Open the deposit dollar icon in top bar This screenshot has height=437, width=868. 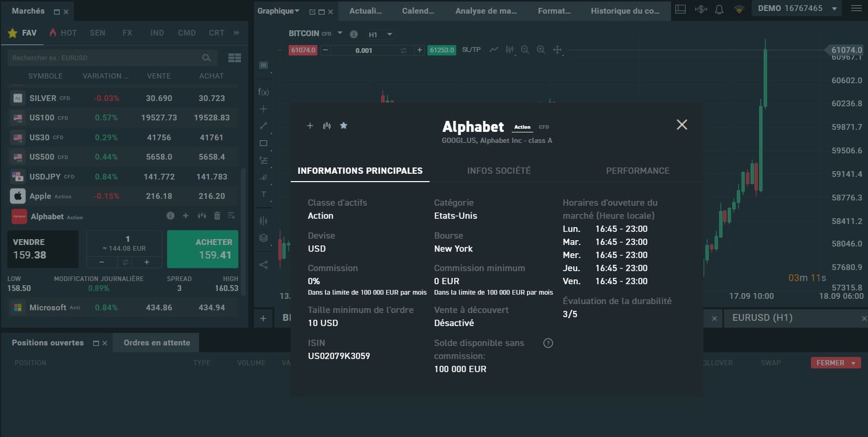(x=700, y=9)
